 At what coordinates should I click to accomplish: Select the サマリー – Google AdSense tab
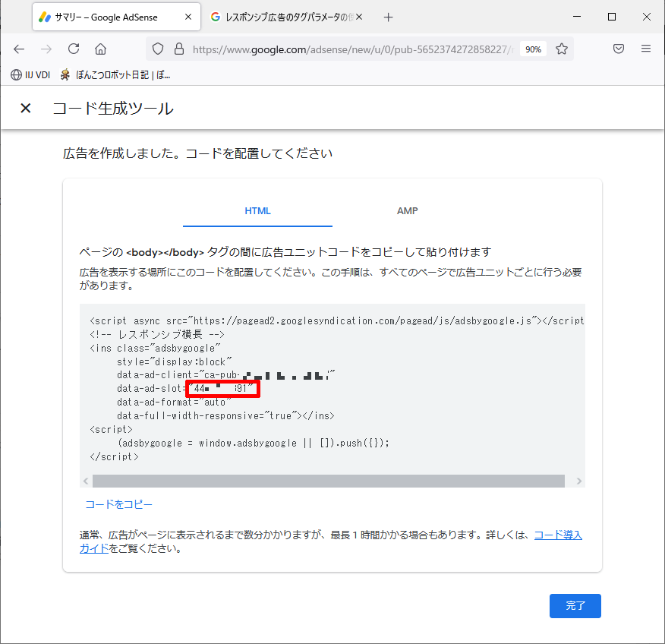pyautogui.click(x=116, y=17)
